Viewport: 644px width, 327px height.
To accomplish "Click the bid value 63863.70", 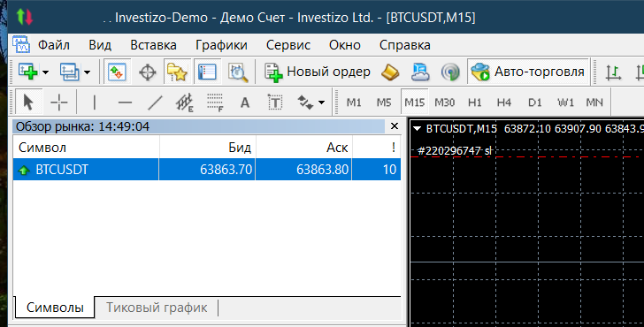I will click(226, 170).
